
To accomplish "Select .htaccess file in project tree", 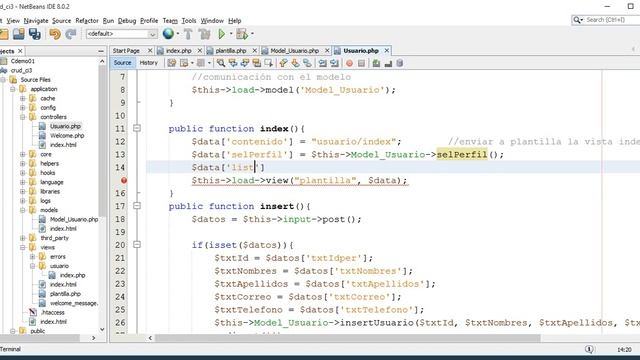I will pyautogui.click(x=53, y=312).
